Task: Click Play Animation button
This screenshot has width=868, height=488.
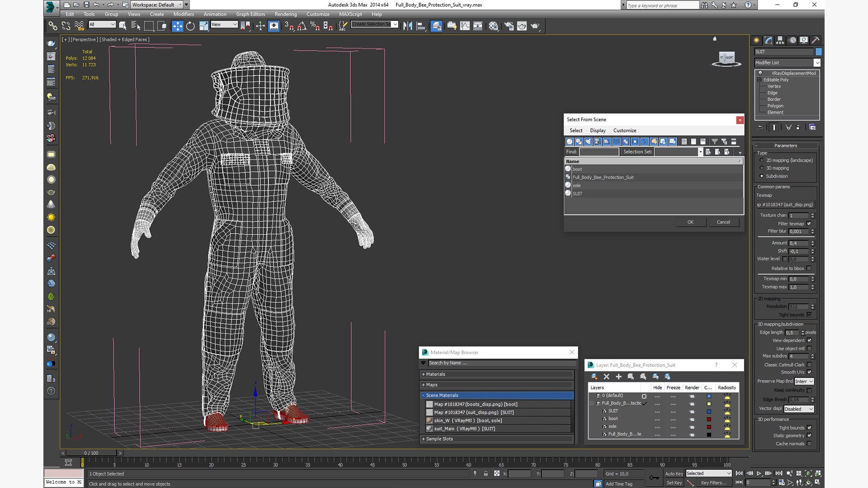Action: [x=759, y=473]
